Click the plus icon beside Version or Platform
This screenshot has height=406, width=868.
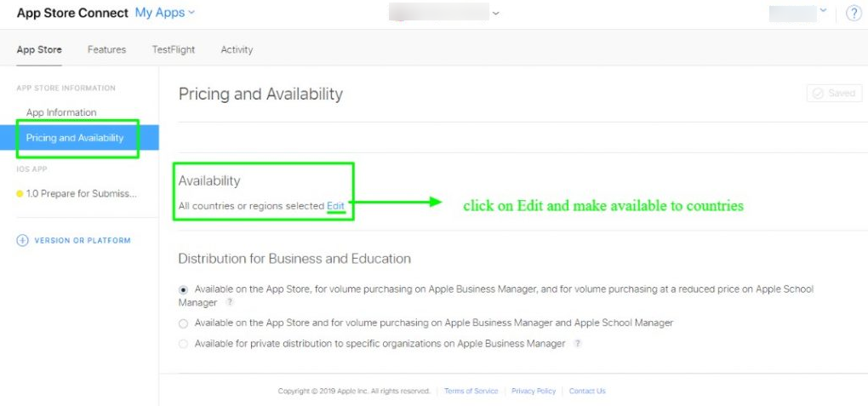tap(22, 240)
